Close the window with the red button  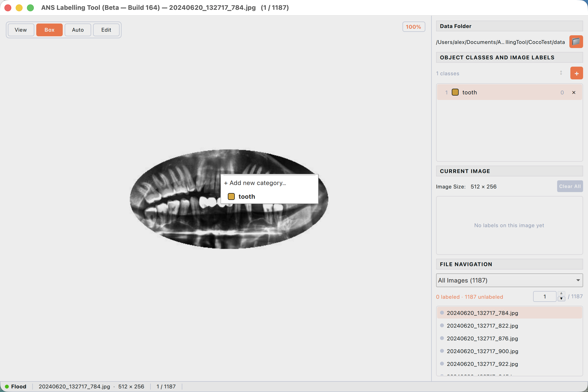click(x=8, y=8)
